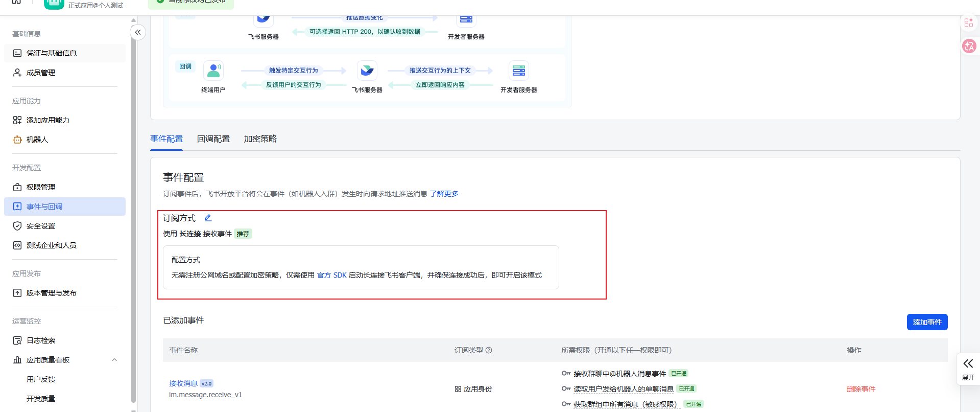Click the help icon next to 订阅类型
This screenshot has width=980, height=412.
tap(489, 350)
